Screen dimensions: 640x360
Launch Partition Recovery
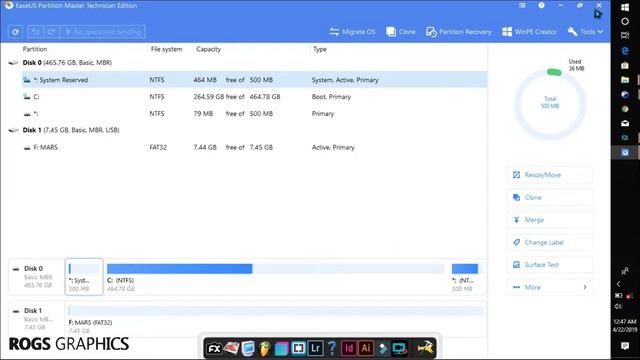coord(458,32)
